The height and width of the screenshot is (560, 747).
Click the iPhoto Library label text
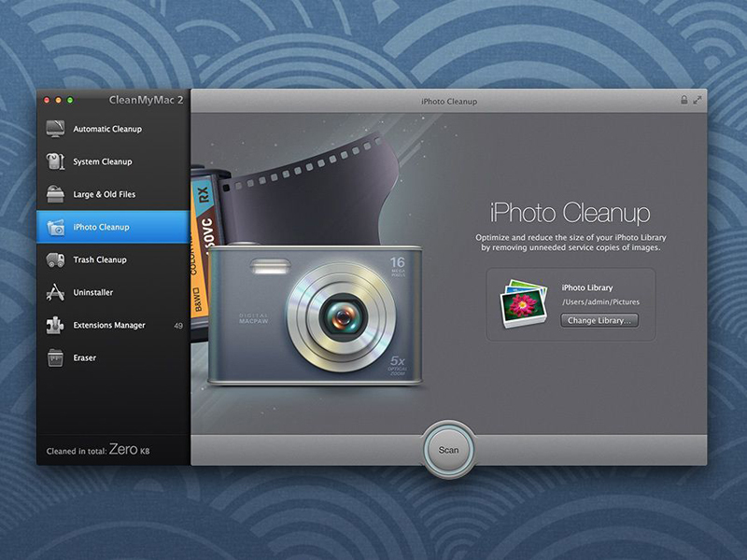(x=587, y=287)
